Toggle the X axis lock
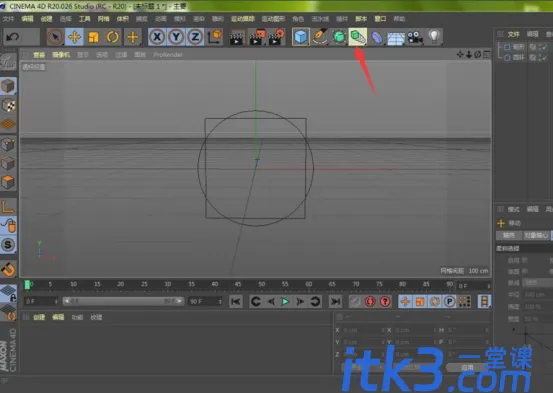Viewport: 553px width, 393px height. pyautogui.click(x=157, y=37)
